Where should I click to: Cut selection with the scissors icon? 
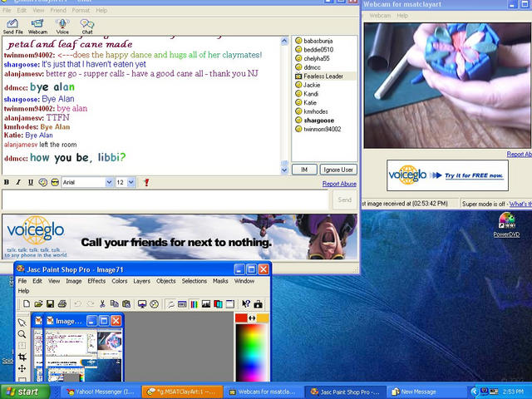tap(102, 304)
